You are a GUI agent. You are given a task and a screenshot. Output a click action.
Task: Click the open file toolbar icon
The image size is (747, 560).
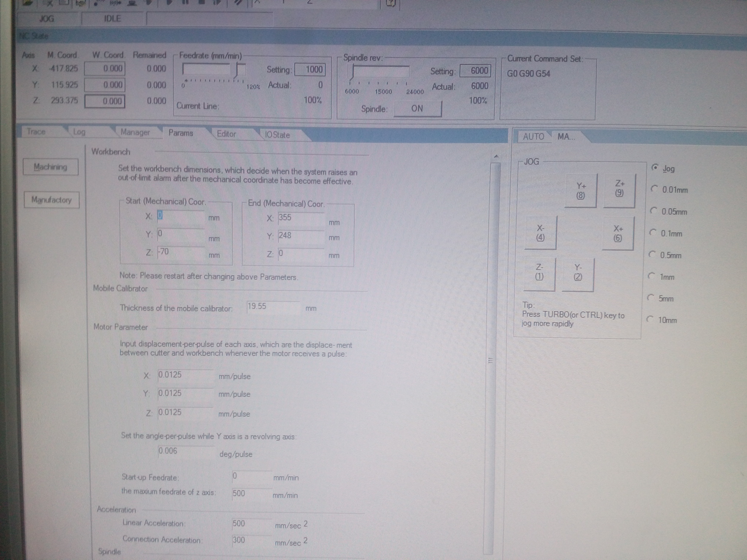28,3
